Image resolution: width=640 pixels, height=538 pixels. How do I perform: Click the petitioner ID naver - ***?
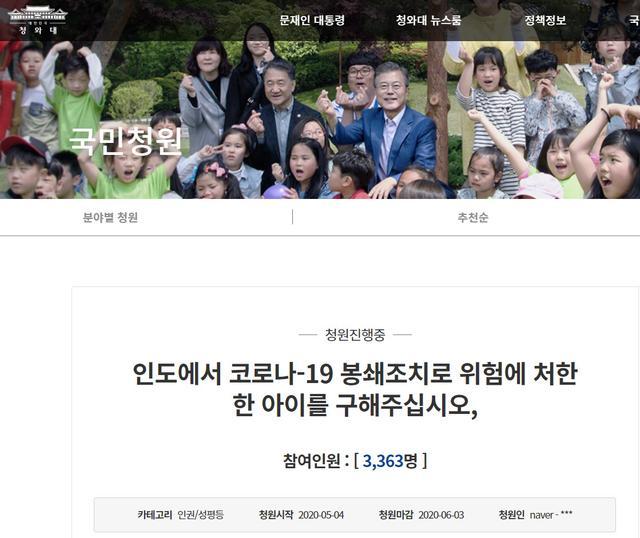[x=551, y=515]
